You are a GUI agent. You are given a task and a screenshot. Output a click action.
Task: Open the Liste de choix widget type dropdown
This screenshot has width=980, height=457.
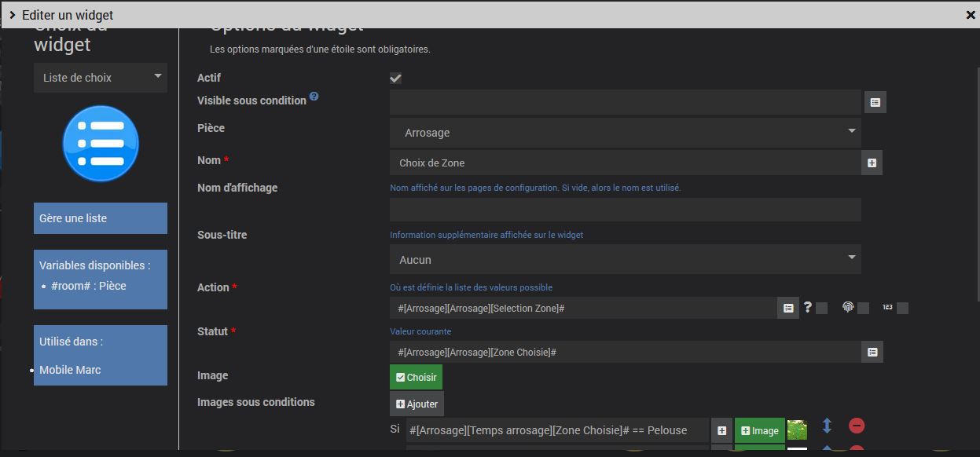click(101, 78)
